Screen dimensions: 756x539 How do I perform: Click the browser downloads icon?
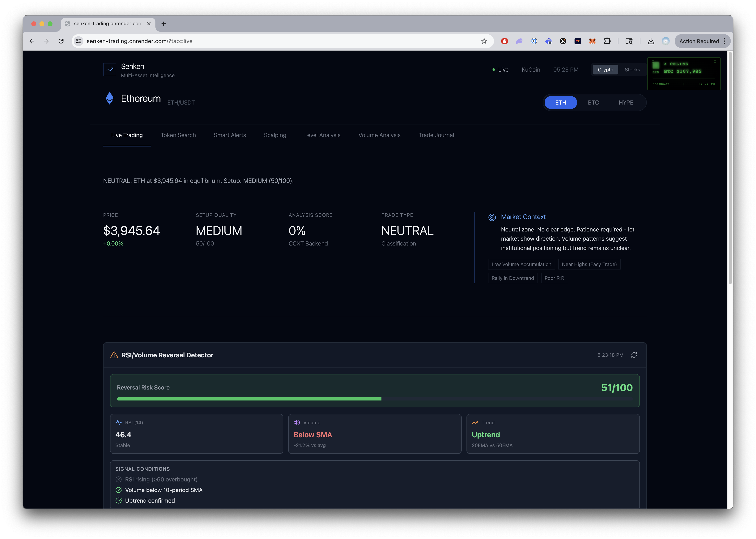651,41
